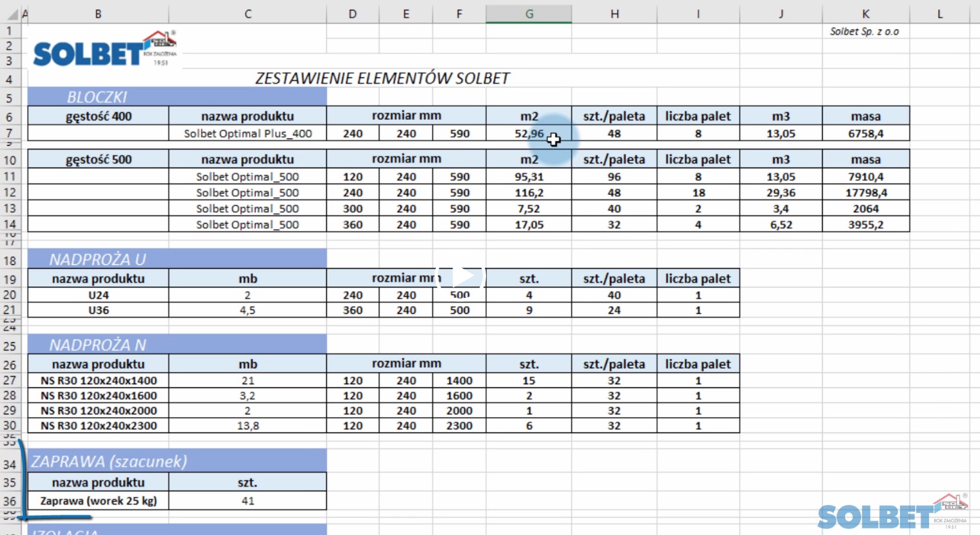The width and height of the screenshot is (980, 535).
Task: Select the NS R30 120x240x2300 cell
Action: click(98, 425)
